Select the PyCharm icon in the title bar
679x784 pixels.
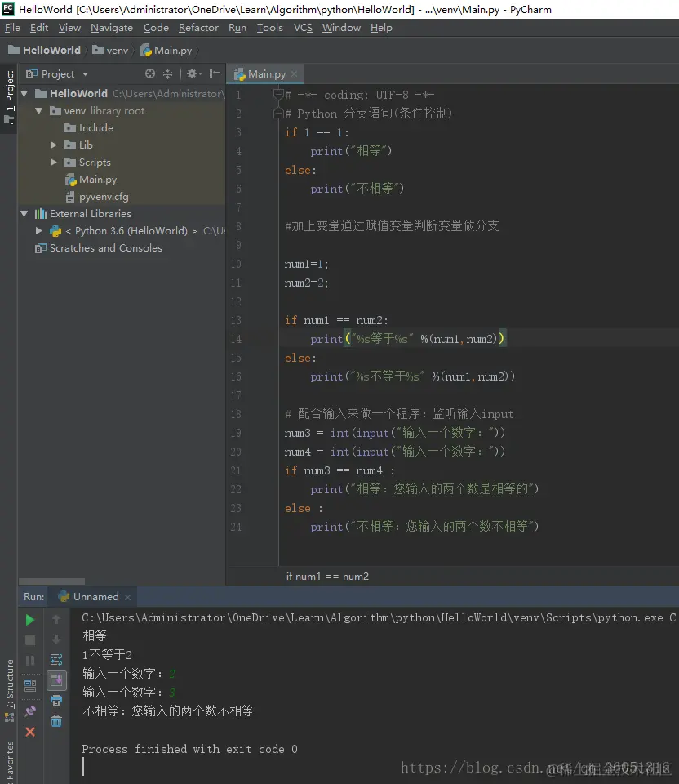pos(7,10)
